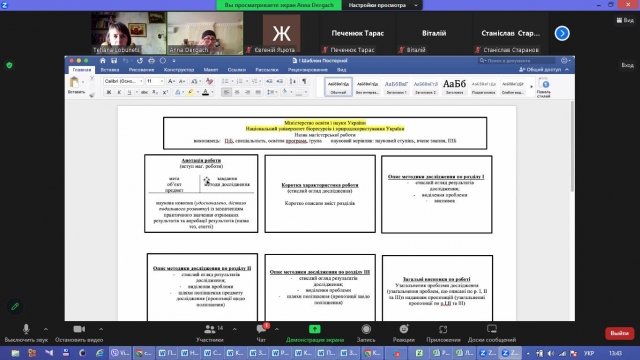640x360 pixels.
Task: Switch to the Макет ribbon tab
Action: [211, 70]
